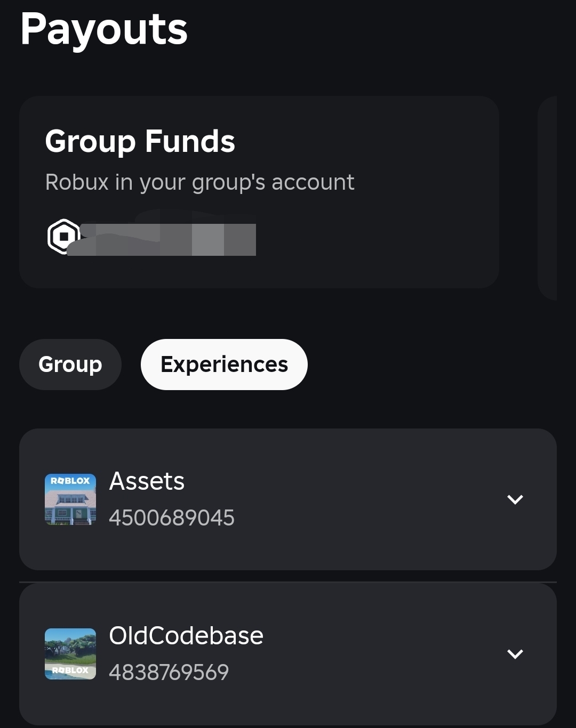
Task: Expand the Assets experience chevron
Action: [515, 499]
